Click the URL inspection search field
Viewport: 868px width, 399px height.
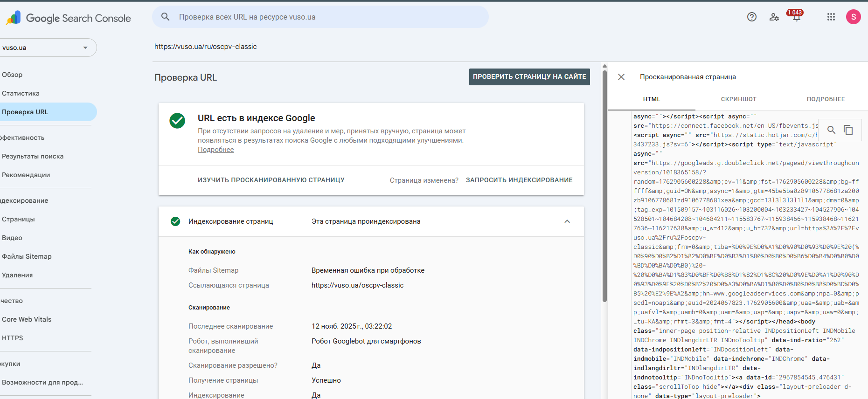point(320,17)
